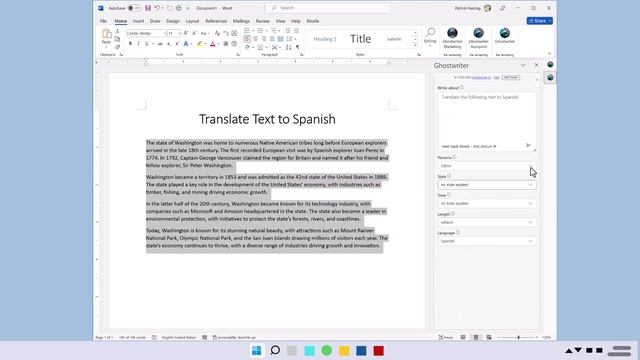Click the Sort icon in Paragraph group

(289, 47)
